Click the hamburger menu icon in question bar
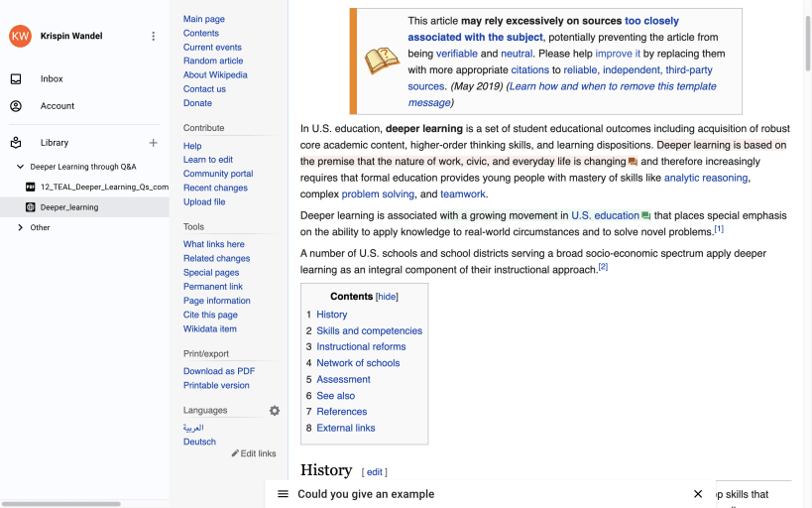 (x=283, y=494)
